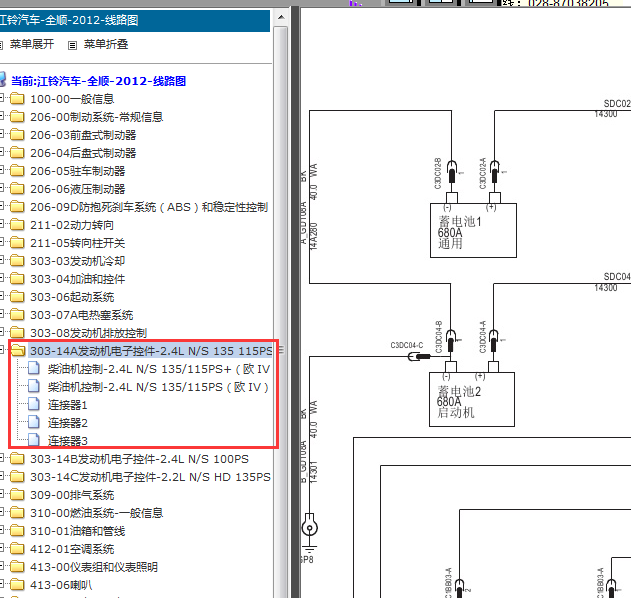Viewport: 631px width, 598px height.
Task: Click the 连接器3 document icon
Action: (x=34, y=440)
